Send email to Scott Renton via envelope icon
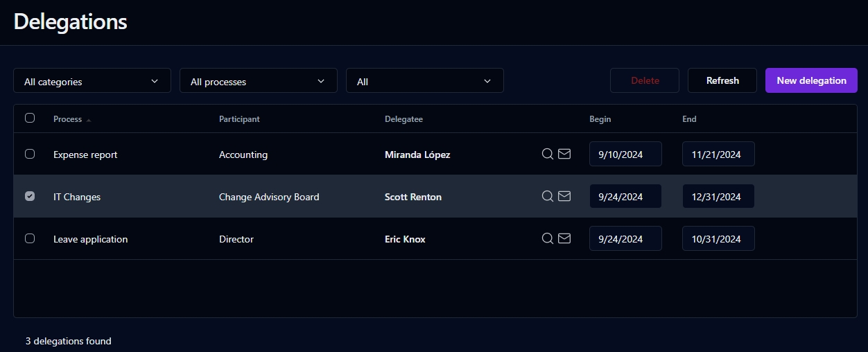 pyautogui.click(x=564, y=196)
